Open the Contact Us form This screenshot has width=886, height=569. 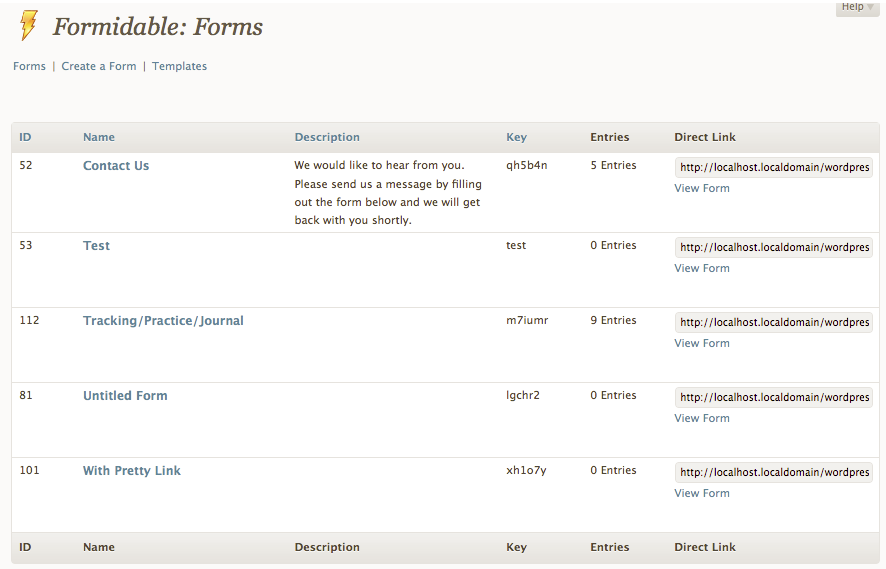coord(116,166)
